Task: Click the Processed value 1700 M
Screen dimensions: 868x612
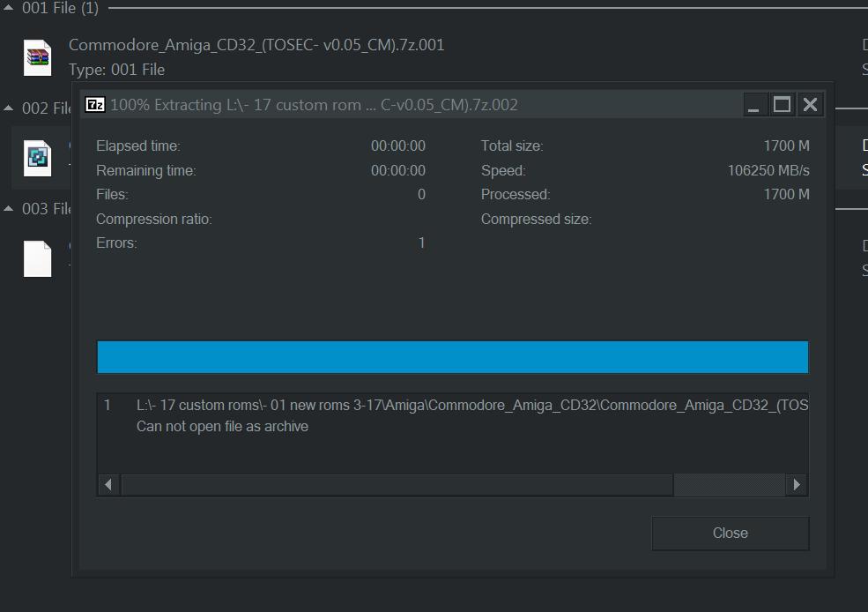Action: [x=787, y=194]
